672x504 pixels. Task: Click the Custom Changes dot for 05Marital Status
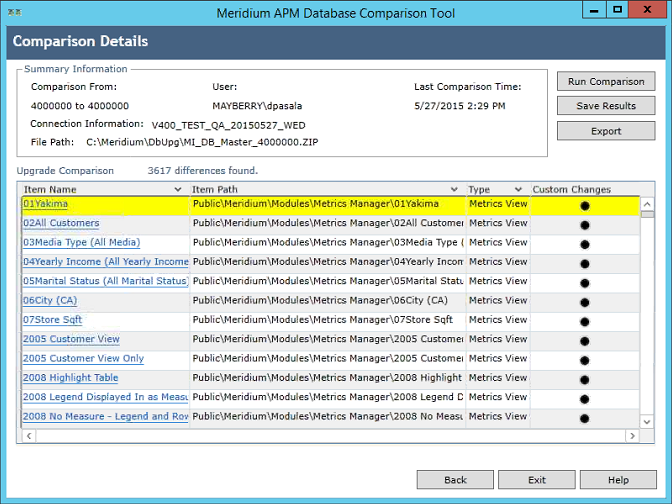pos(585,283)
